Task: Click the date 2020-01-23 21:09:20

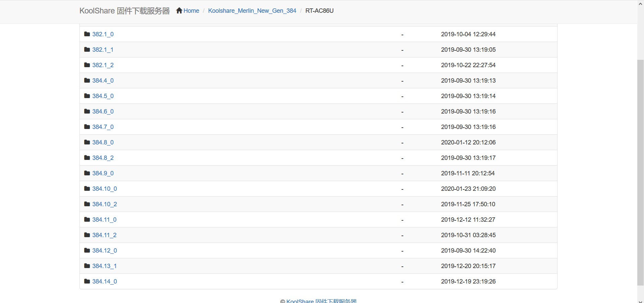Action: [468, 189]
